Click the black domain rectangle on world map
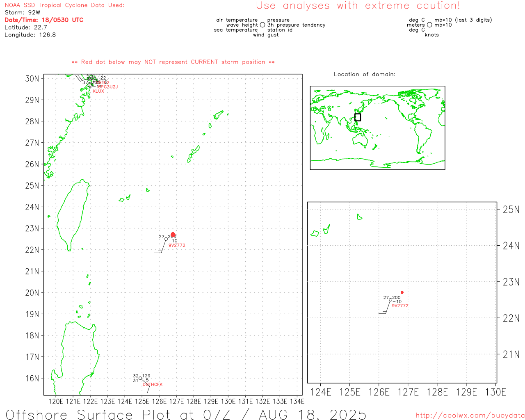The height and width of the screenshot is (420, 525). [358, 117]
